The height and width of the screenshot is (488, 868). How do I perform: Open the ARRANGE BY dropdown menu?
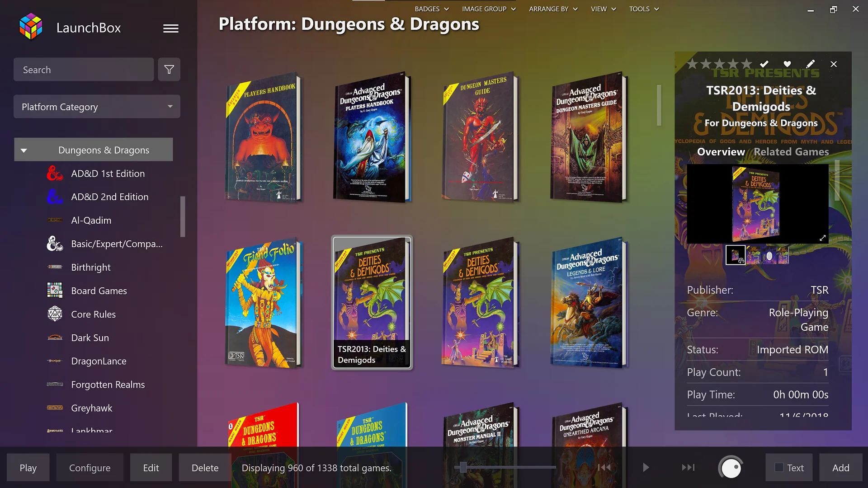pyautogui.click(x=553, y=9)
